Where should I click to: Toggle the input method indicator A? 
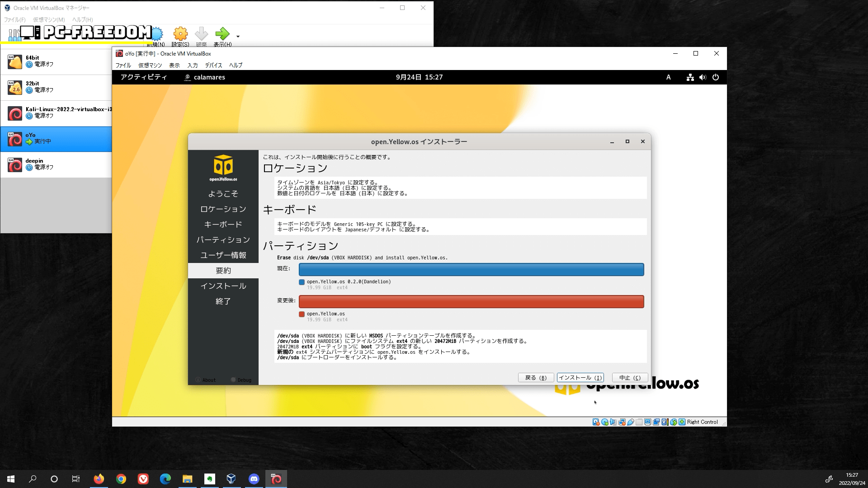click(668, 77)
